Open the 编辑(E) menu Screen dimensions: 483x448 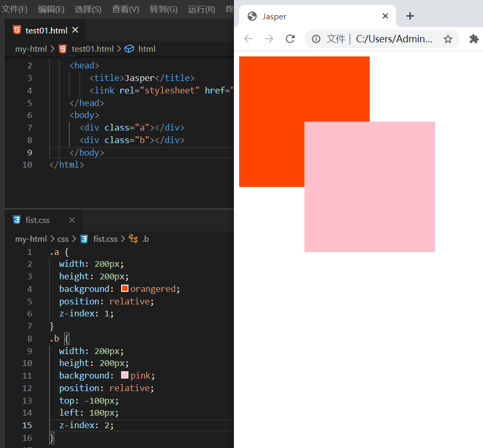pyautogui.click(x=51, y=9)
